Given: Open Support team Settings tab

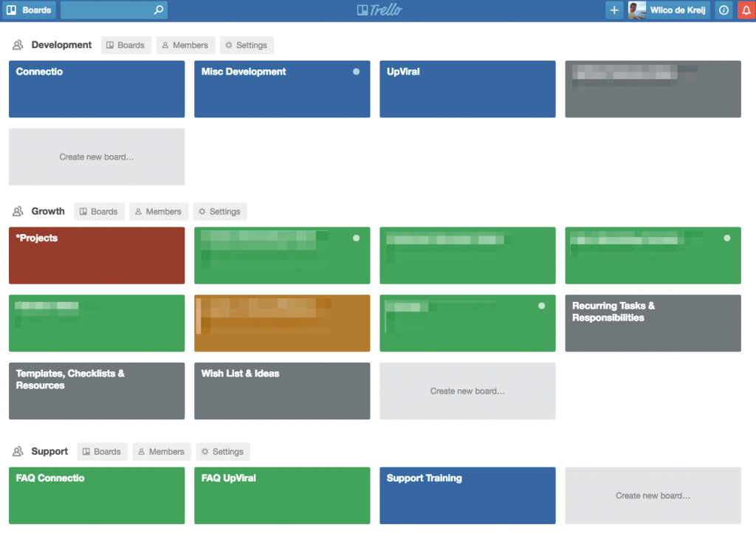Looking at the screenshot, I should 223,451.
